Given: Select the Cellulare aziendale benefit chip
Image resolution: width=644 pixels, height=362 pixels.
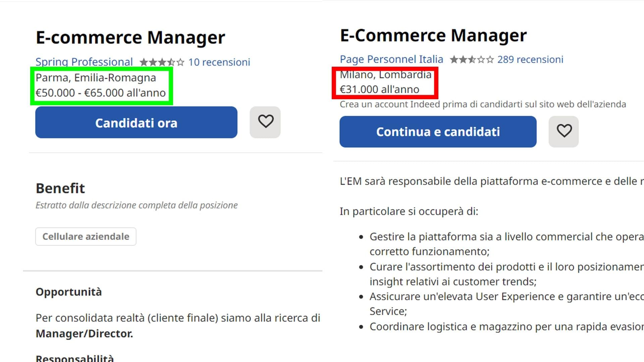Looking at the screenshot, I should tap(86, 237).
